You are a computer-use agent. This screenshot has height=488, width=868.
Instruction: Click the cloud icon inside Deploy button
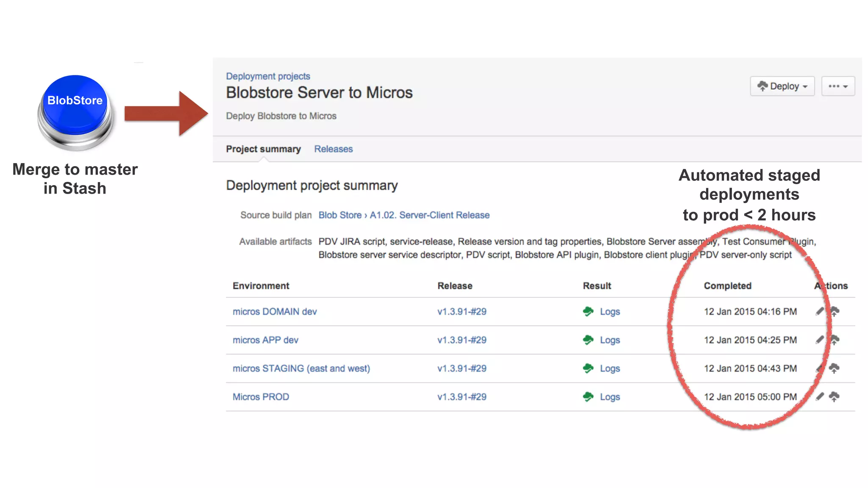tap(762, 86)
